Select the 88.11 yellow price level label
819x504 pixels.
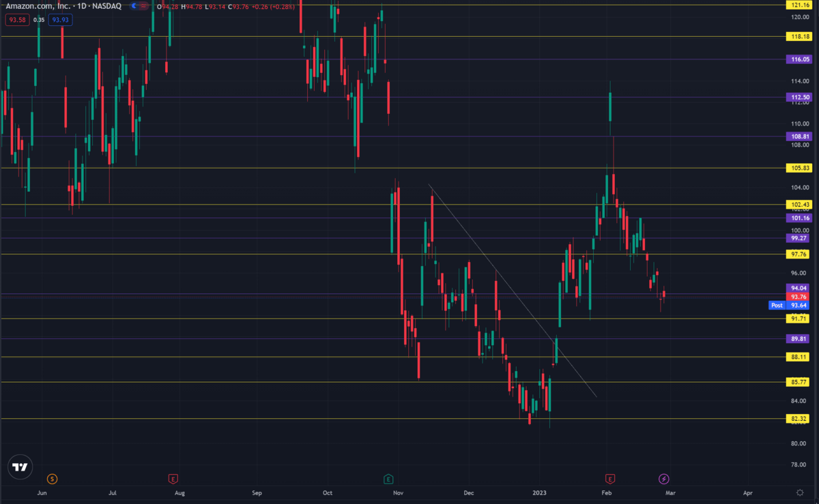[x=799, y=357]
